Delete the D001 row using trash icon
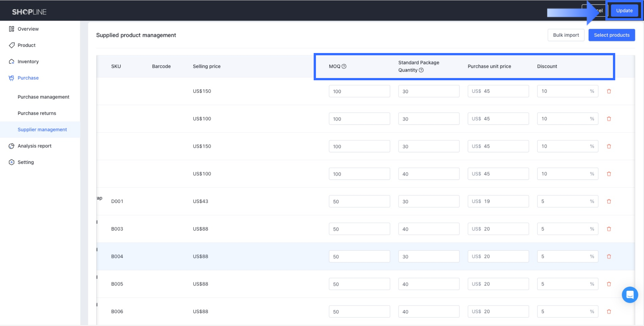Image resolution: width=644 pixels, height=326 pixels. (x=609, y=201)
